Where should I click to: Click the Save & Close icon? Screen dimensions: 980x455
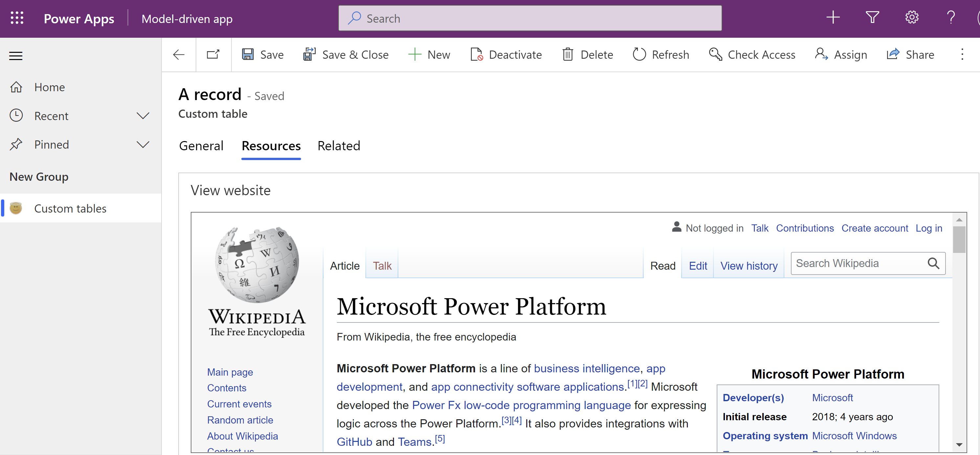pos(309,54)
